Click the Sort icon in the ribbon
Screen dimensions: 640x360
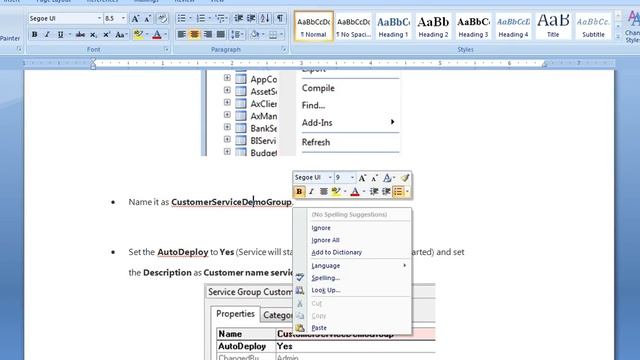[x=265, y=18]
